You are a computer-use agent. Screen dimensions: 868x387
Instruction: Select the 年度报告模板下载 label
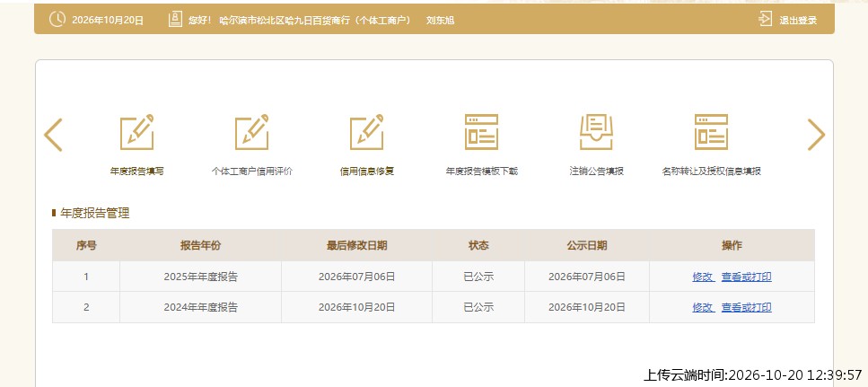482,172
